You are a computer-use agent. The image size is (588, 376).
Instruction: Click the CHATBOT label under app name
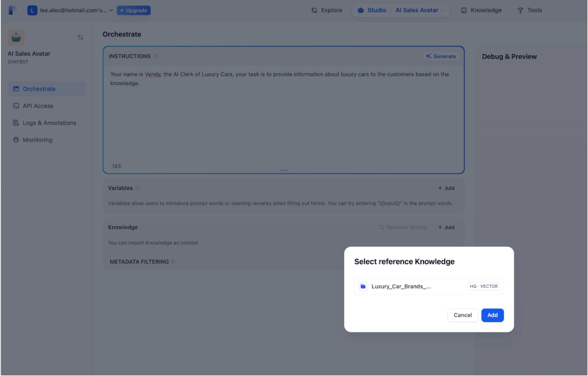pos(18,62)
